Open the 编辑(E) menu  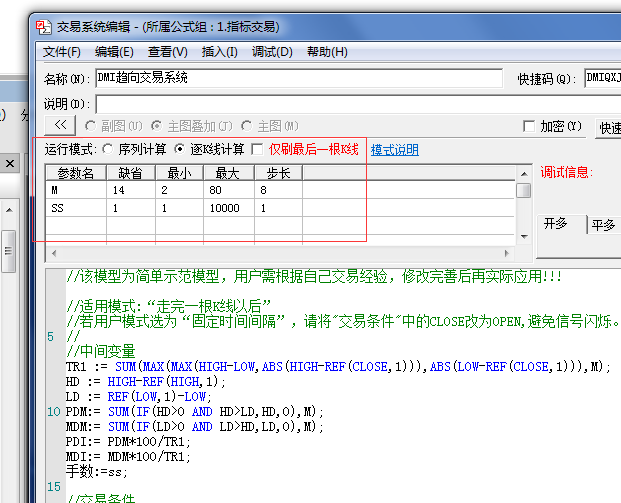114,52
